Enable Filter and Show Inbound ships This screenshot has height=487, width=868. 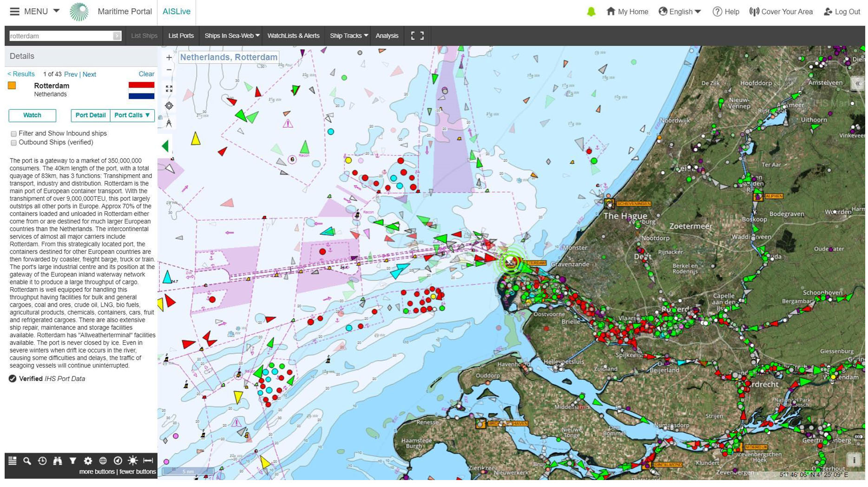click(13, 134)
